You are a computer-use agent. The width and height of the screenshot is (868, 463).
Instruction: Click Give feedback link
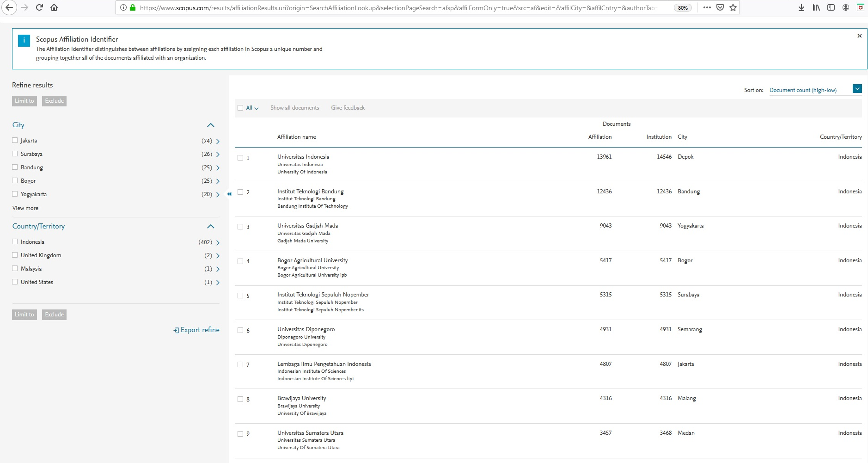pos(348,108)
